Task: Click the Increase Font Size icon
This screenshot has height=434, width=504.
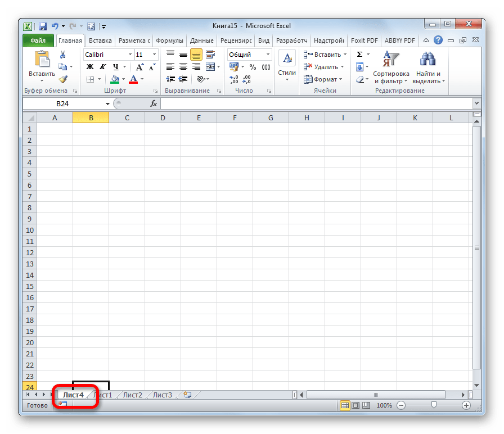Action: coord(139,67)
